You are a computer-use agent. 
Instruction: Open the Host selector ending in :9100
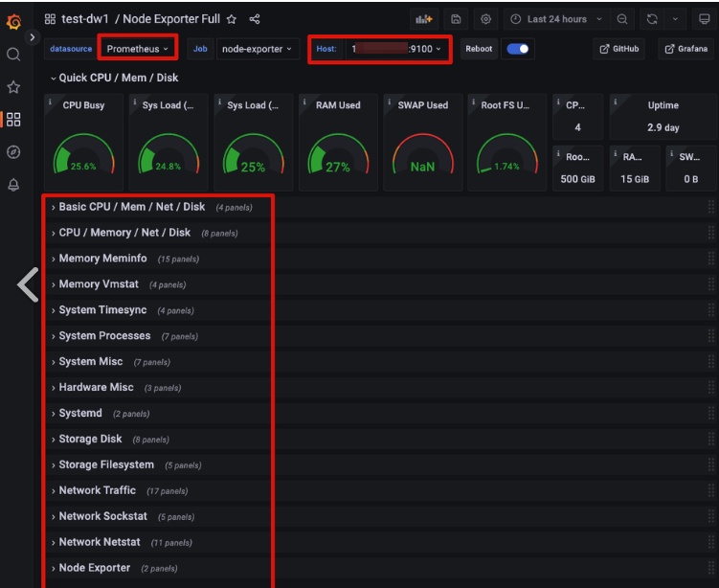pyautogui.click(x=396, y=49)
